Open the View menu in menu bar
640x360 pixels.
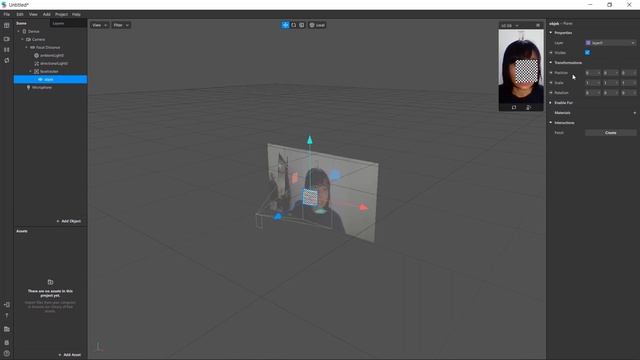click(33, 14)
